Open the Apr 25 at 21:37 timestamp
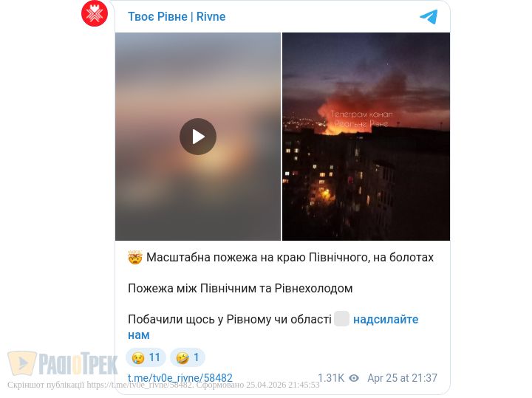 click(403, 377)
